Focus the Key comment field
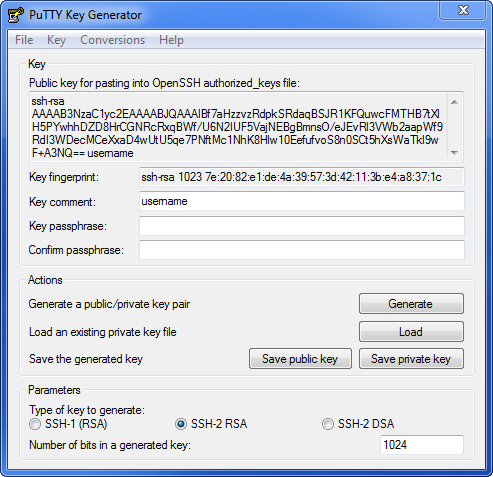The height and width of the screenshot is (477, 493). point(302,201)
